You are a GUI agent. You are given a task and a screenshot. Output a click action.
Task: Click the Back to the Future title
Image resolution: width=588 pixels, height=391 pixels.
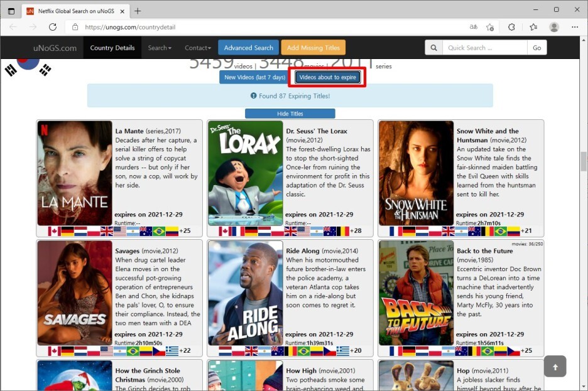click(x=484, y=251)
